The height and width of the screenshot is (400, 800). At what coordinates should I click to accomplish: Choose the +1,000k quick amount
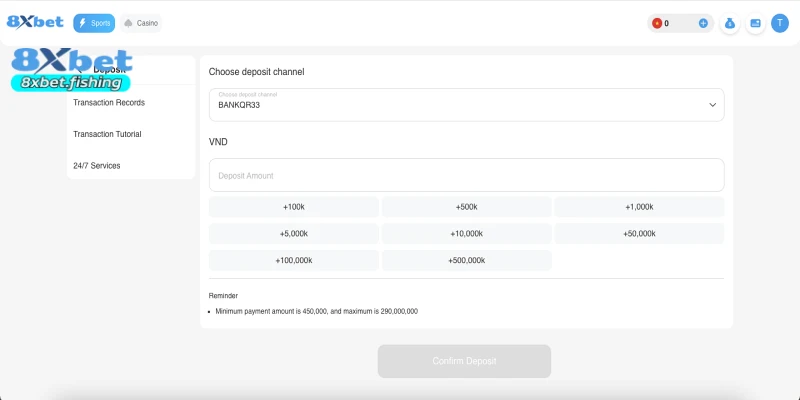click(x=639, y=207)
